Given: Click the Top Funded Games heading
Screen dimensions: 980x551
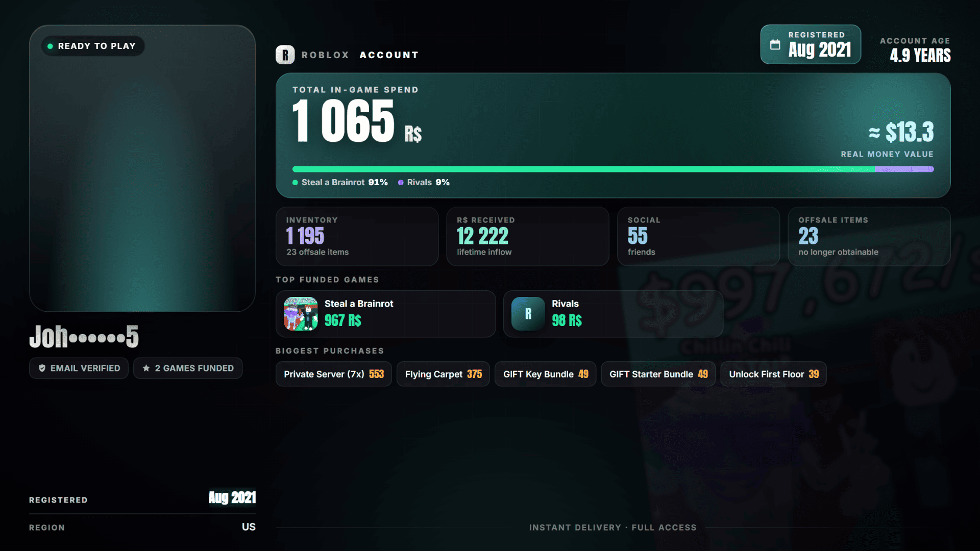Looking at the screenshot, I should (327, 280).
